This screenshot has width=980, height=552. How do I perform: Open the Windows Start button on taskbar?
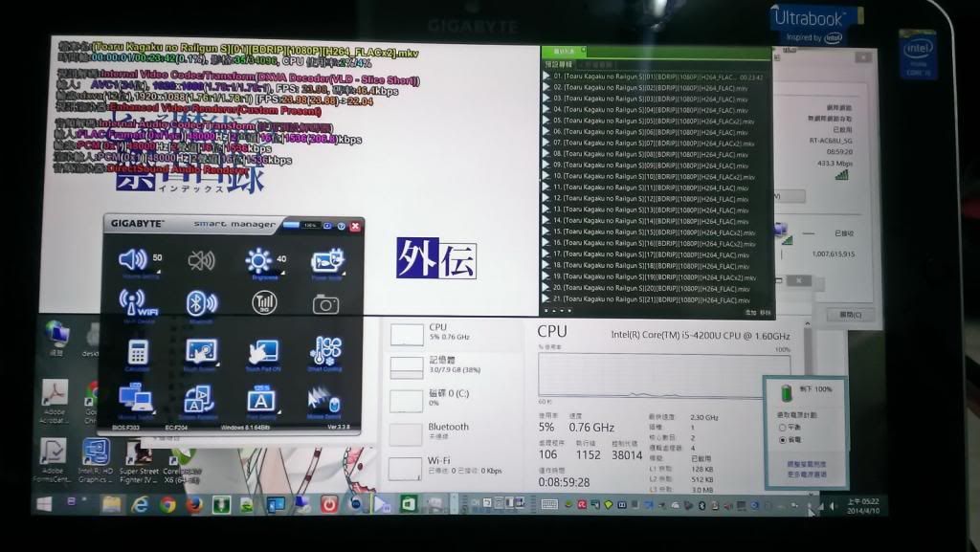coord(45,504)
